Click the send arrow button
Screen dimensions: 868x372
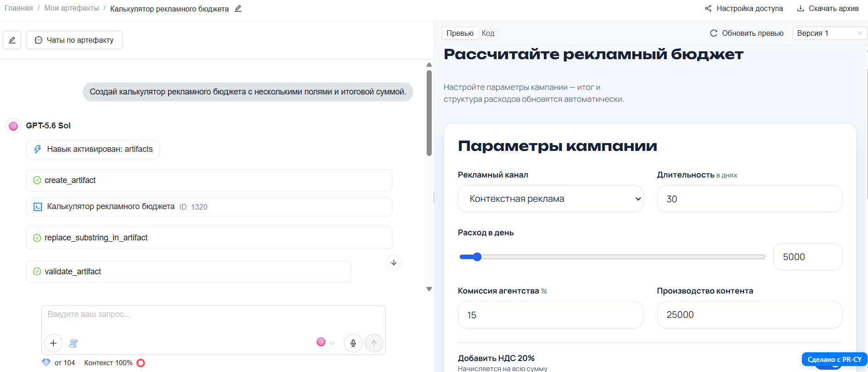point(374,343)
